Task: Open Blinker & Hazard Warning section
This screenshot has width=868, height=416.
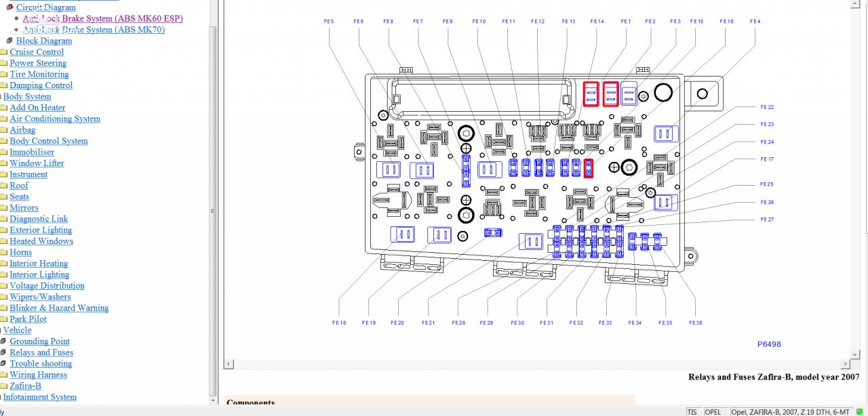Action: click(59, 308)
